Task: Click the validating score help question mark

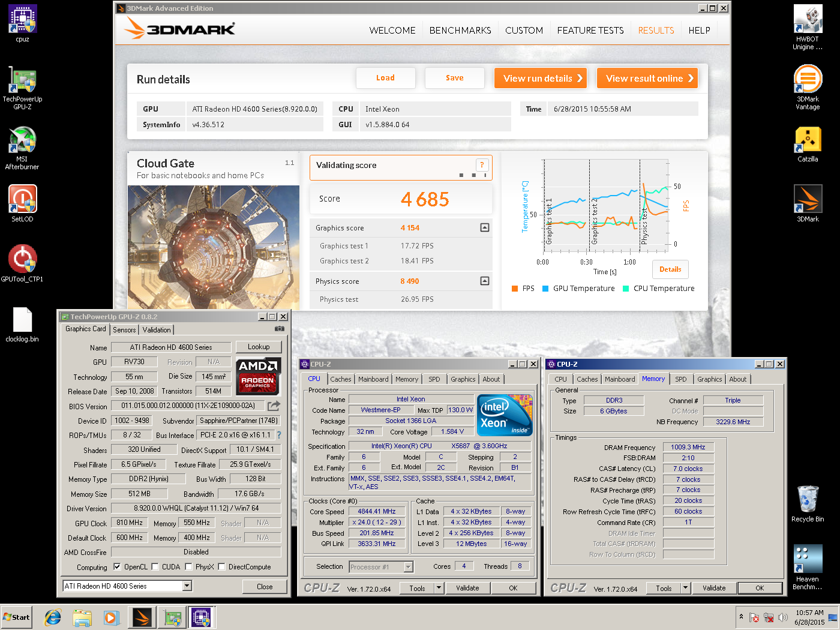Action: [x=482, y=165]
